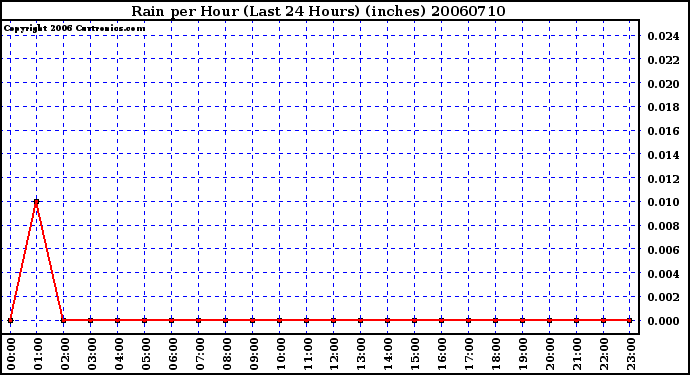
Task: Click the 11:00 x-axis label
Action: click(308, 354)
